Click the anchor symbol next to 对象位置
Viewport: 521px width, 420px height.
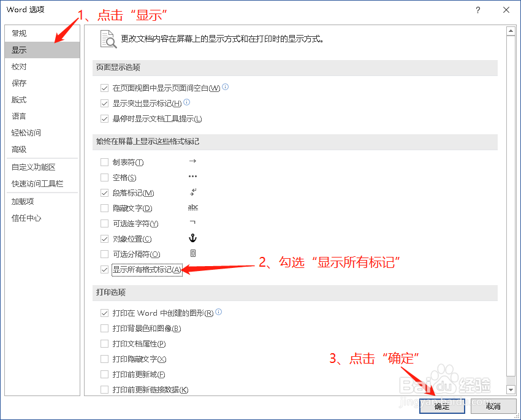192,238
